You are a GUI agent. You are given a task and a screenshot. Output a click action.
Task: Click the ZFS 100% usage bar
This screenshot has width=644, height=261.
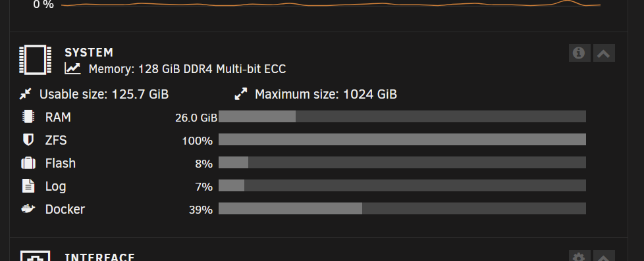[x=402, y=139]
